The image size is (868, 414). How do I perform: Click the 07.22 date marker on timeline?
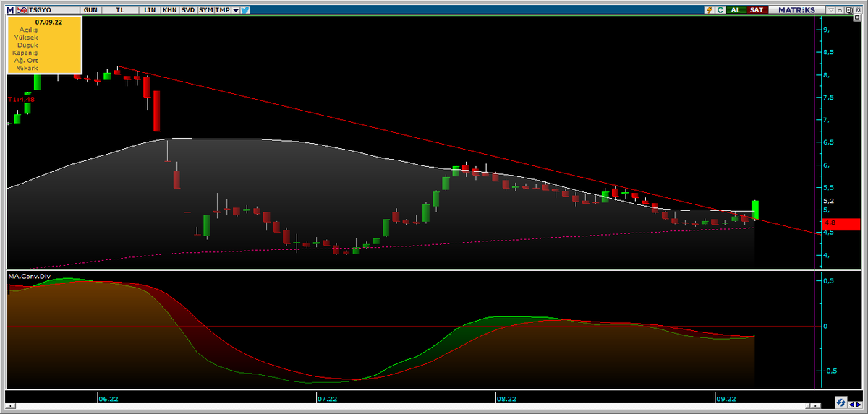click(x=327, y=398)
